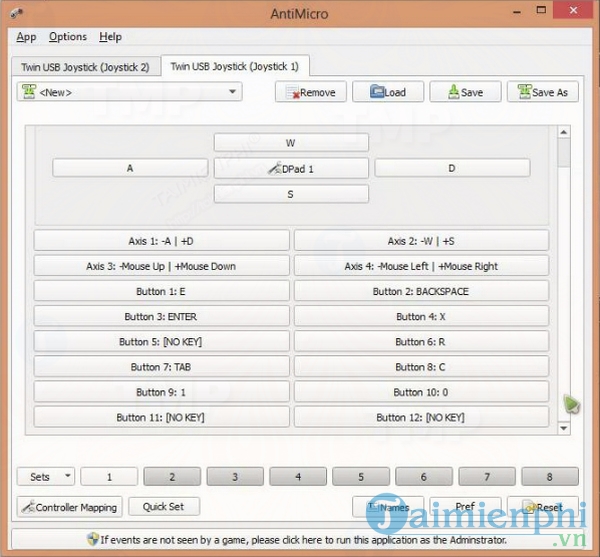Open the Options menu

[x=68, y=37]
